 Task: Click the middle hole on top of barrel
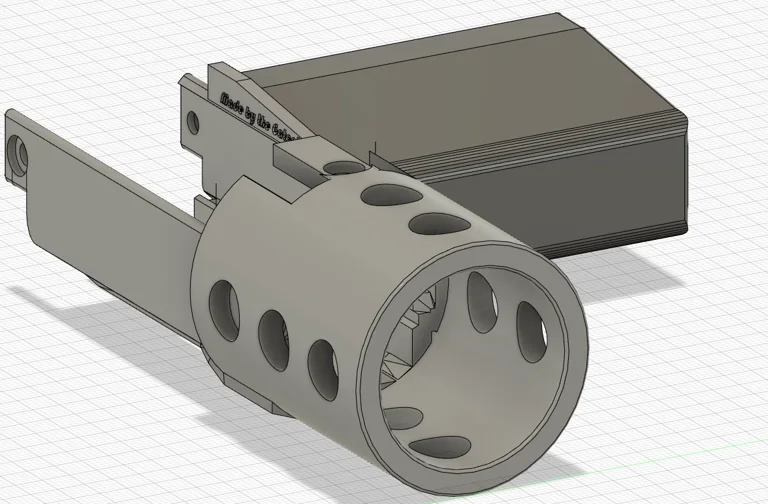coord(388,193)
